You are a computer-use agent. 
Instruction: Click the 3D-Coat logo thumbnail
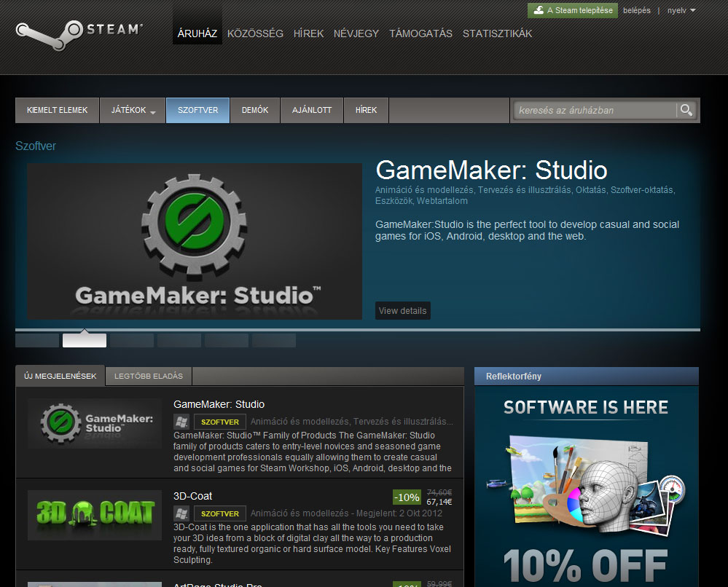[95, 515]
